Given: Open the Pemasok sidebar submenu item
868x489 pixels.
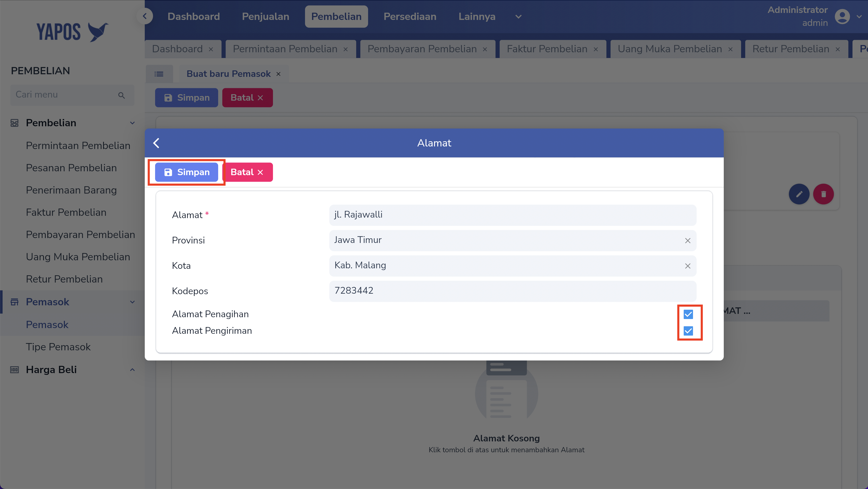Looking at the screenshot, I should point(47,325).
